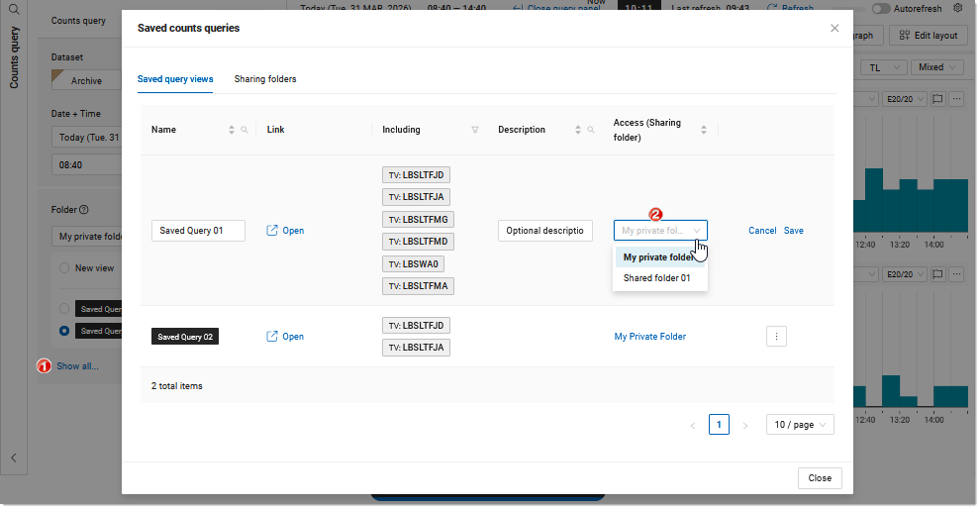Click the My Private Folder link for Saved Query 02

point(650,337)
